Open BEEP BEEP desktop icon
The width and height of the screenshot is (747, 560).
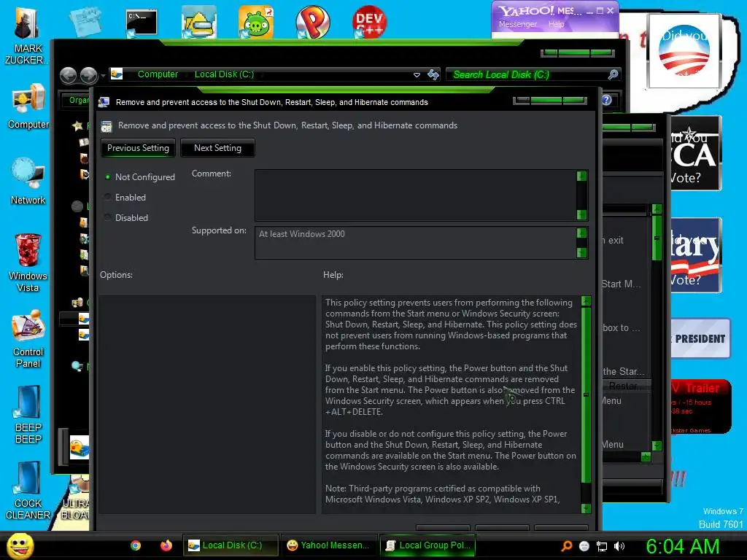tap(28, 413)
